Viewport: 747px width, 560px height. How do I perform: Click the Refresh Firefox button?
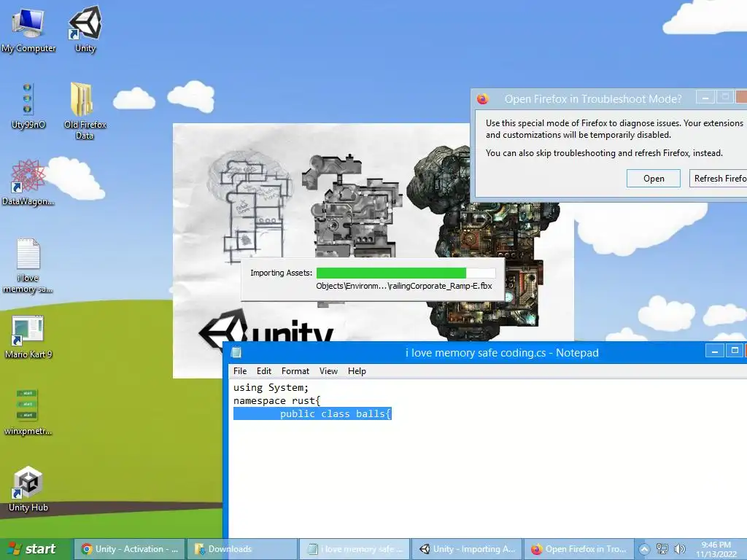pyautogui.click(x=718, y=179)
